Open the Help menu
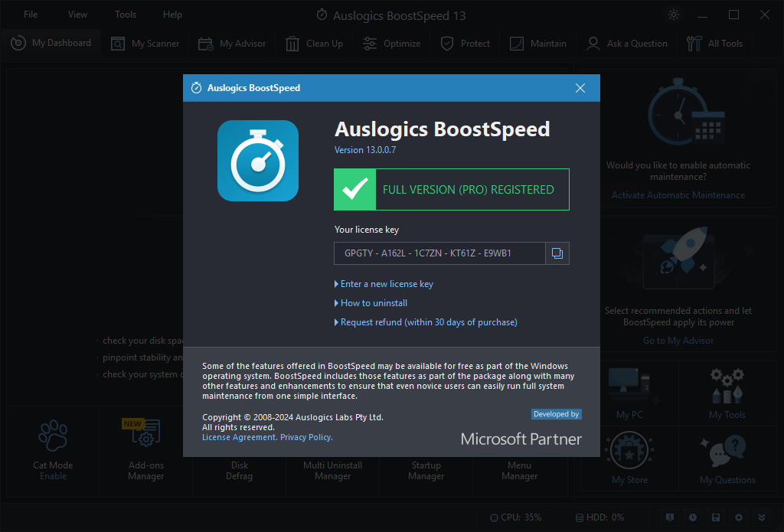 (x=172, y=15)
